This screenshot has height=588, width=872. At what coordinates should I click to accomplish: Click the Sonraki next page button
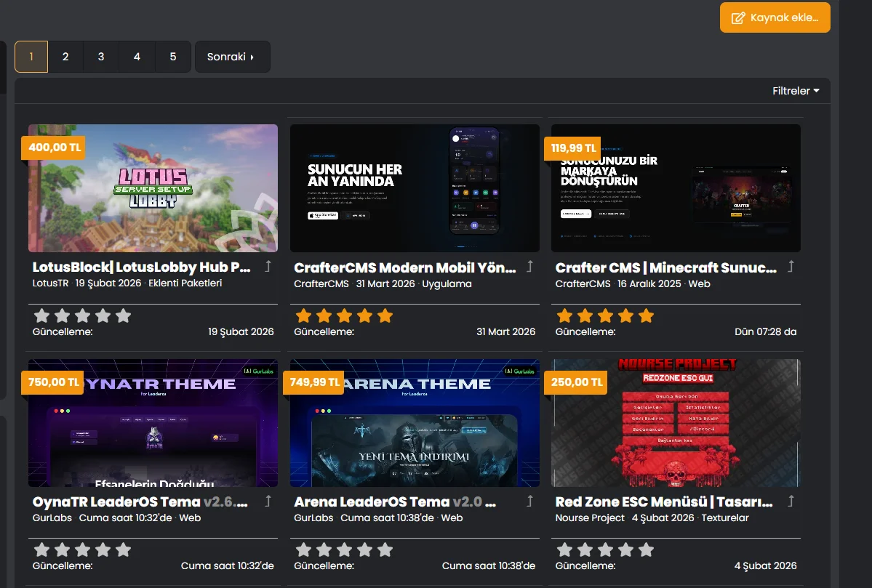point(233,57)
